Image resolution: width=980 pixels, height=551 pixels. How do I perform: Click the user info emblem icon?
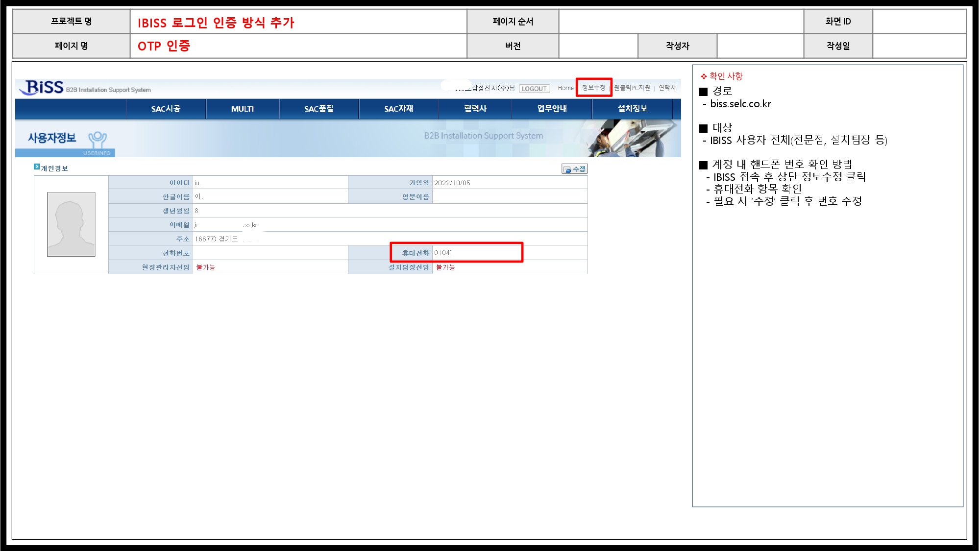(x=98, y=139)
